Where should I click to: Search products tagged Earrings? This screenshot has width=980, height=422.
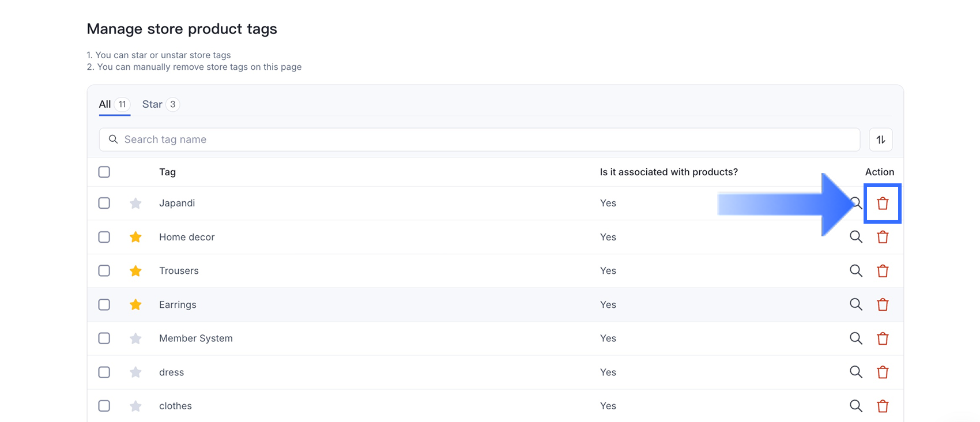pyautogui.click(x=855, y=304)
